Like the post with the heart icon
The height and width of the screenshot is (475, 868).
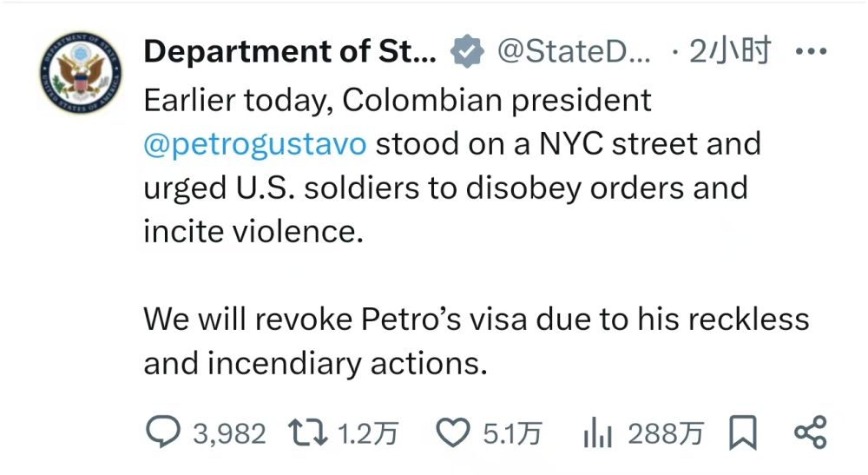pyautogui.click(x=452, y=432)
